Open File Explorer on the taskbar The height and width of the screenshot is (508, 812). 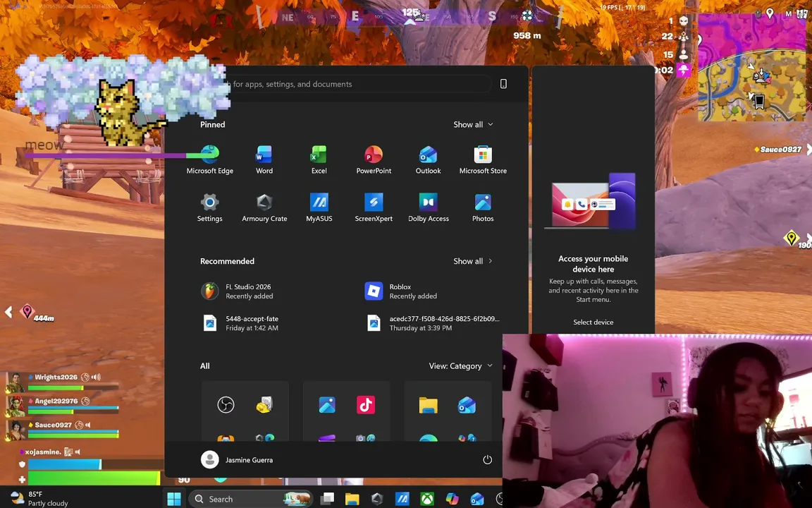pos(352,499)
